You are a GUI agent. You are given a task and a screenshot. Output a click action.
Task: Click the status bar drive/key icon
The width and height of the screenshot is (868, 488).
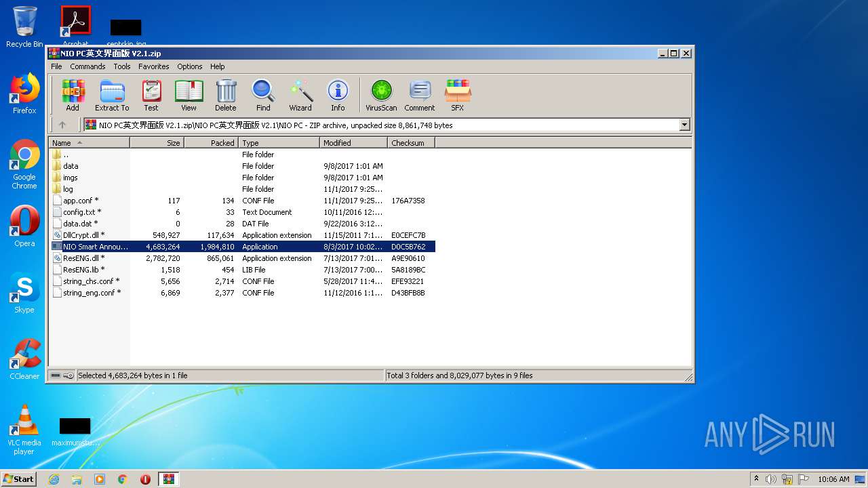click(x=62, y=375)
